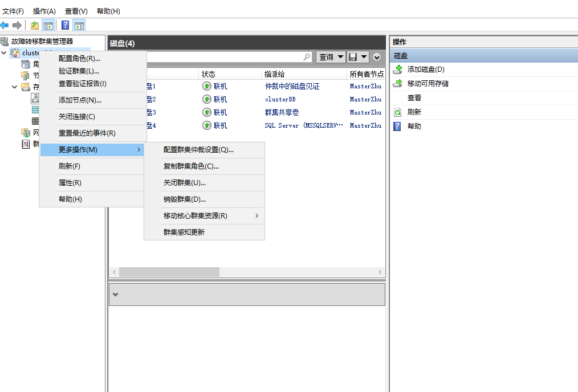Open the 文件(F) menu

13,11
